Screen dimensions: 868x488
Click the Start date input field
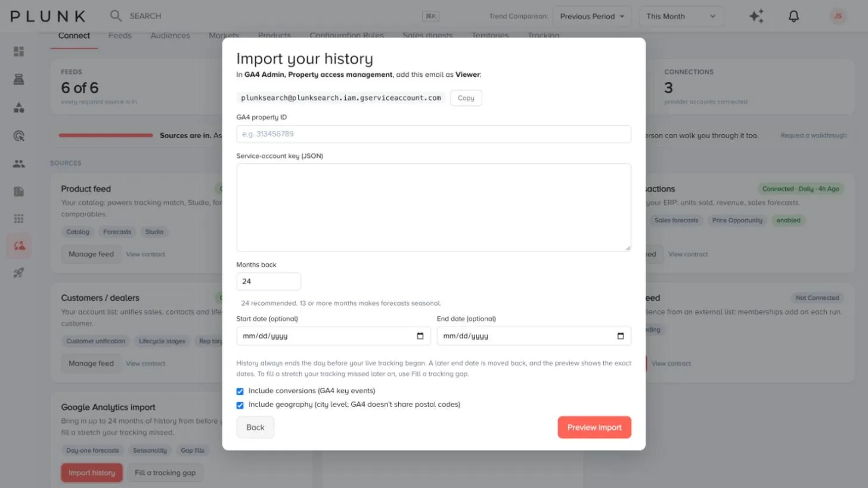(x=333, y=336)
